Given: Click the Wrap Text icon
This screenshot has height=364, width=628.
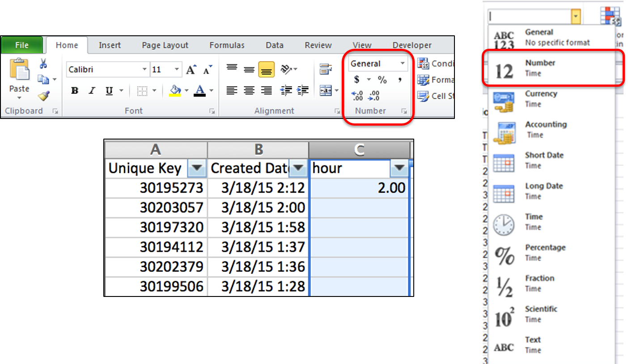Looking at the screenshot, I should (326, 69).
